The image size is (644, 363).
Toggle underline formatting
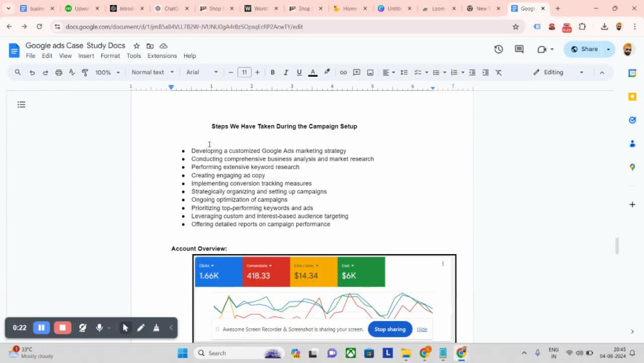coord(299,72)
